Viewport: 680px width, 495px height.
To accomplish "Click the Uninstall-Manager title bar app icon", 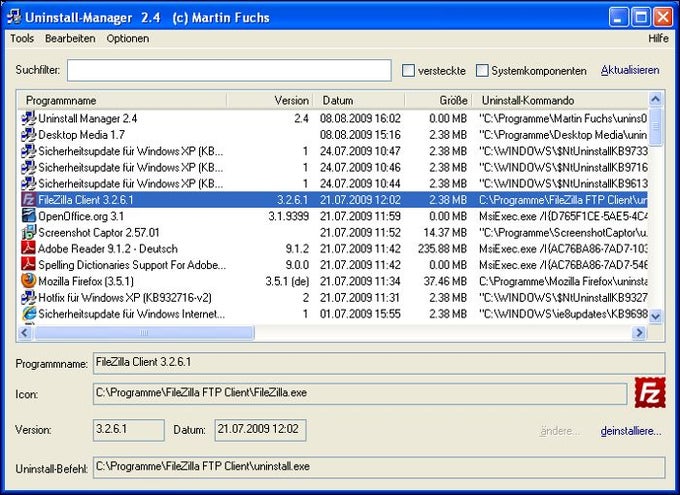I will 13,17.
